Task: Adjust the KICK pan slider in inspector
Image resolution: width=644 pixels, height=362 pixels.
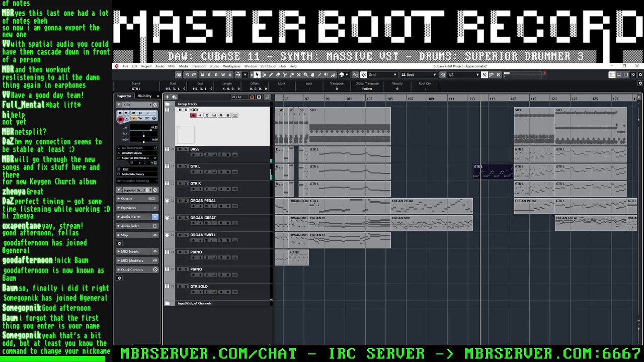Action: click(x=143, y=135)
